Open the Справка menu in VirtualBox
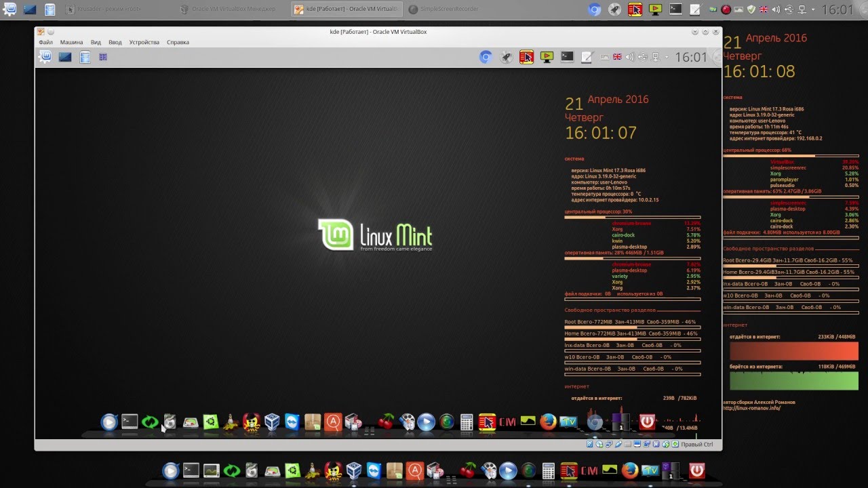This screenshot has width=868, height=488. point(178,42)
